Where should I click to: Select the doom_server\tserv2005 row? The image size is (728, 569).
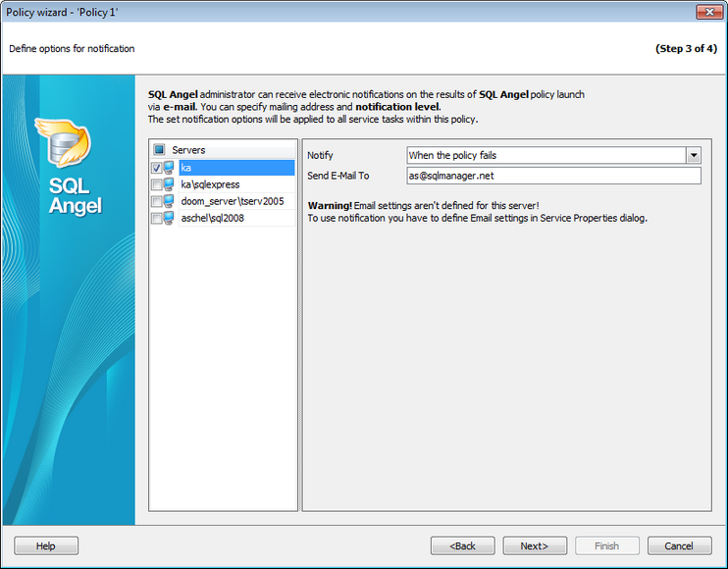[236, 201]
